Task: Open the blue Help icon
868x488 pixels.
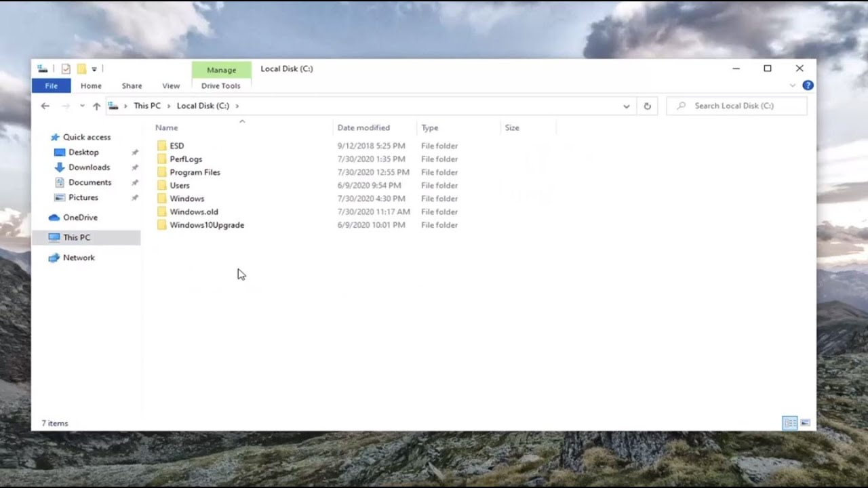Action: pos(808,85)
